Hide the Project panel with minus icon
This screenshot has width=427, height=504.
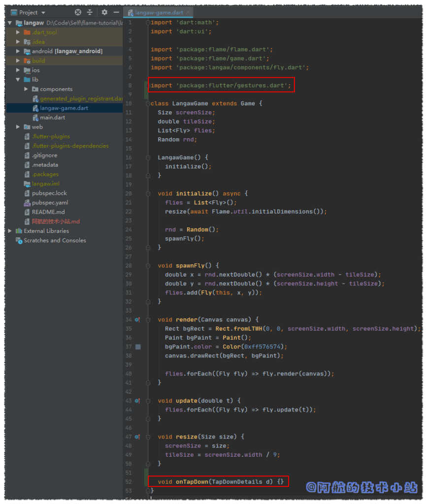pos(116,12)
